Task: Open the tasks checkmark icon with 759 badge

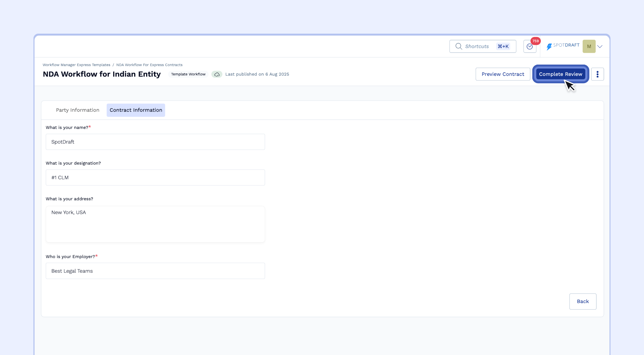Action: tap(530, 46)
